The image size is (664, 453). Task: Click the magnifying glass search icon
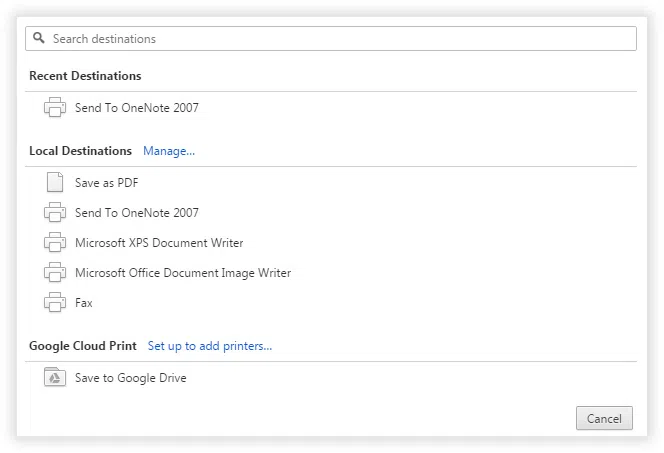point(39,38)
